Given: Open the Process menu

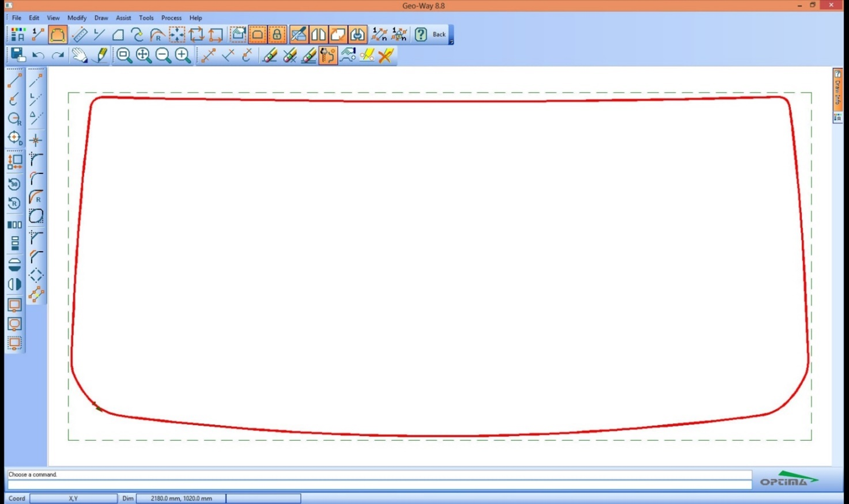Looking at the screenshot, I should pos(171,18).
